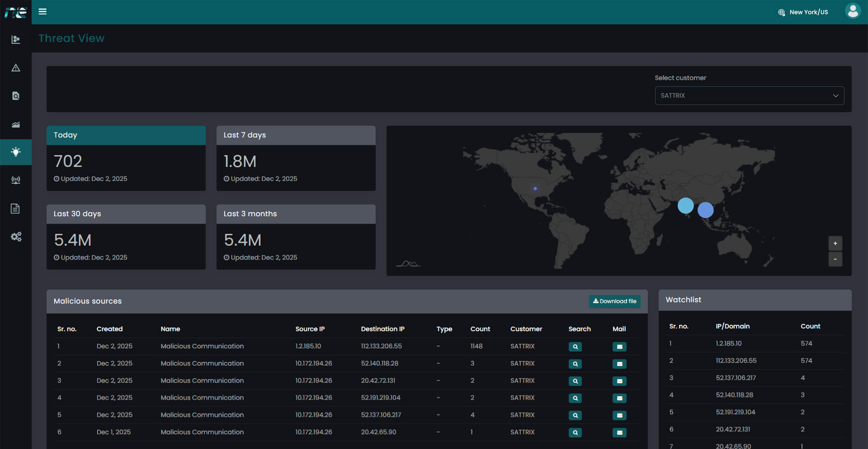This screenshot has width=868, height=449.
Task: Expand the Select customer SATTRIX dropdown
Action: [x=749, y=96]
